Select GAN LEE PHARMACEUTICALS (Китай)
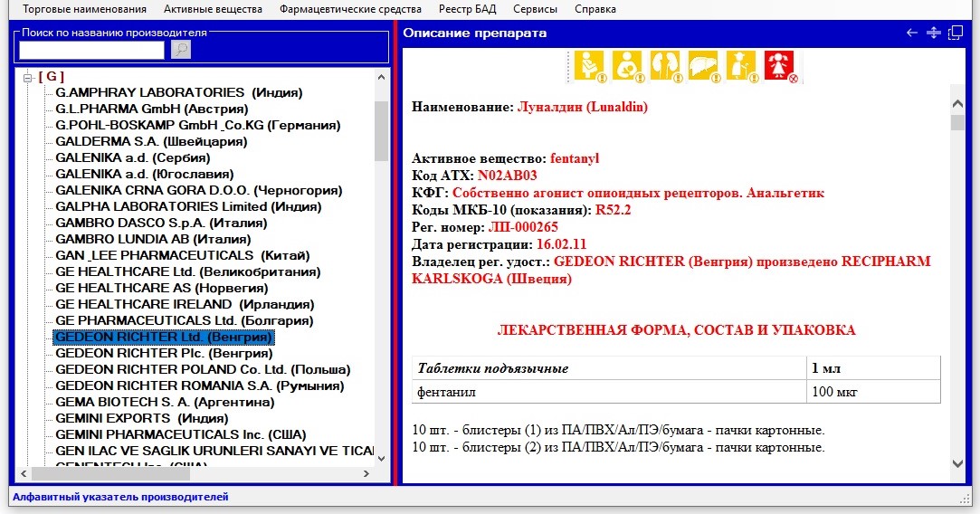This screenshot has height=514, width=980. [x=183, y=255]
